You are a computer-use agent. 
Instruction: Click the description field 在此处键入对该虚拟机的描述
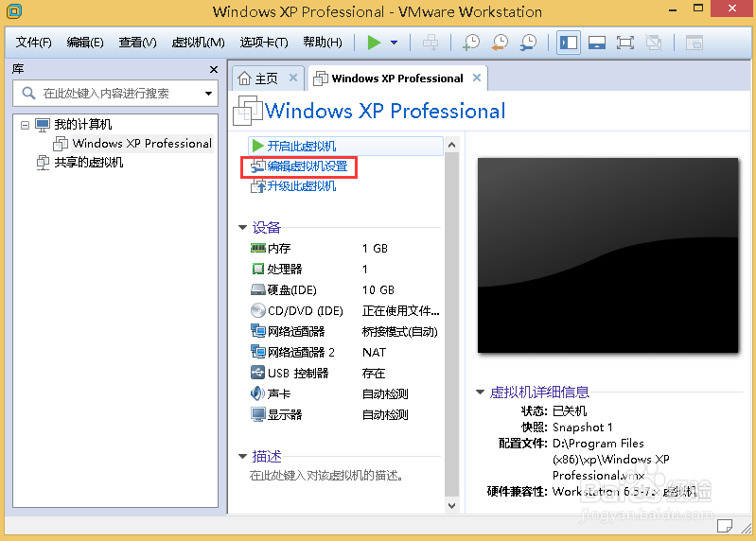coord(326,476)
